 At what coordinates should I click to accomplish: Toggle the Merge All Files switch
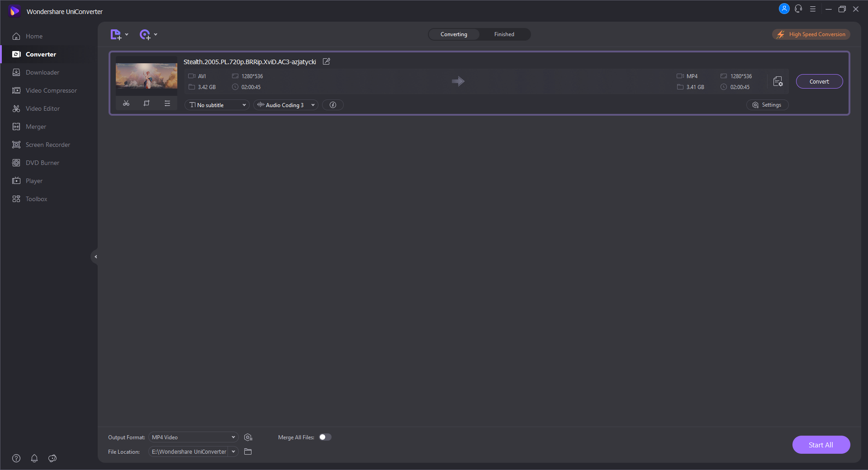click(x=325, y=437)
